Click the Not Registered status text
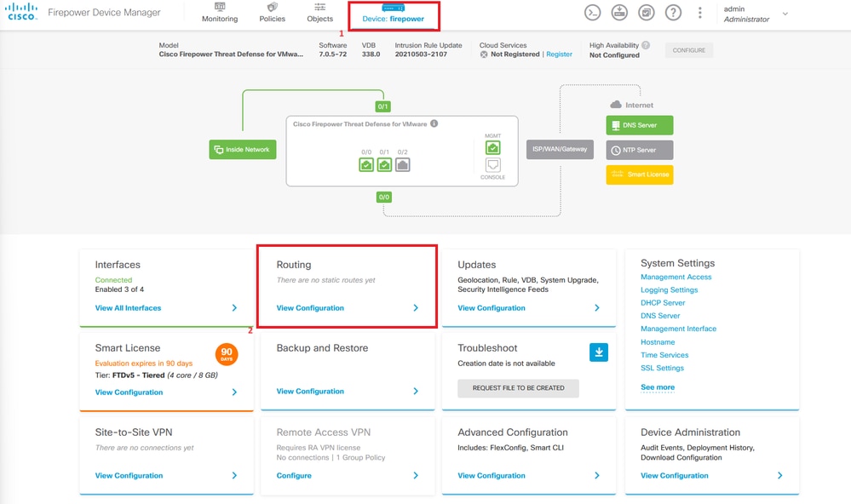 click(x=515, y=54)
